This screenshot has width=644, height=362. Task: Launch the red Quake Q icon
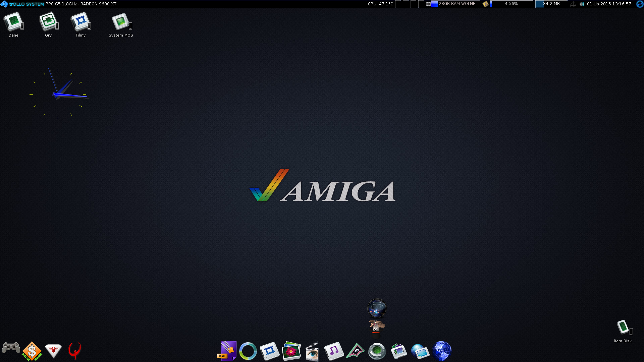75,351
